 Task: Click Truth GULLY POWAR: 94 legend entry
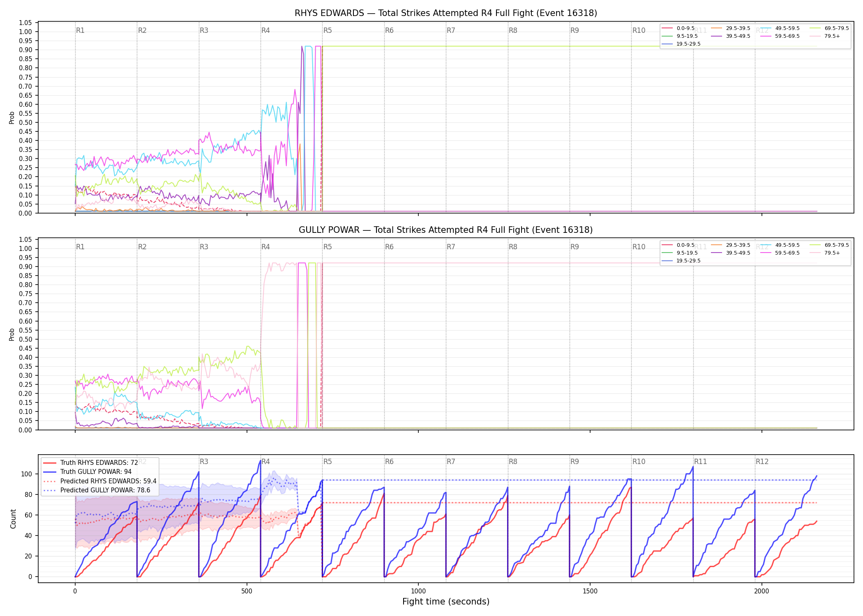88,472
